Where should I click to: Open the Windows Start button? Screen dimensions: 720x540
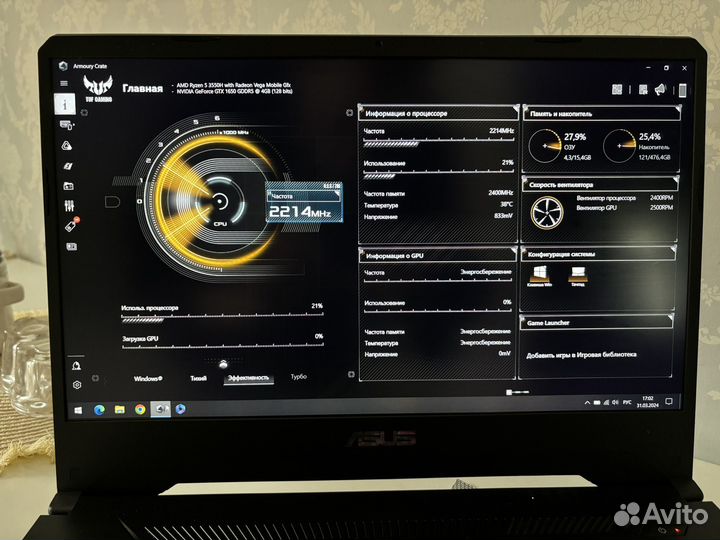pyautogui.click(x=78, y=410)
